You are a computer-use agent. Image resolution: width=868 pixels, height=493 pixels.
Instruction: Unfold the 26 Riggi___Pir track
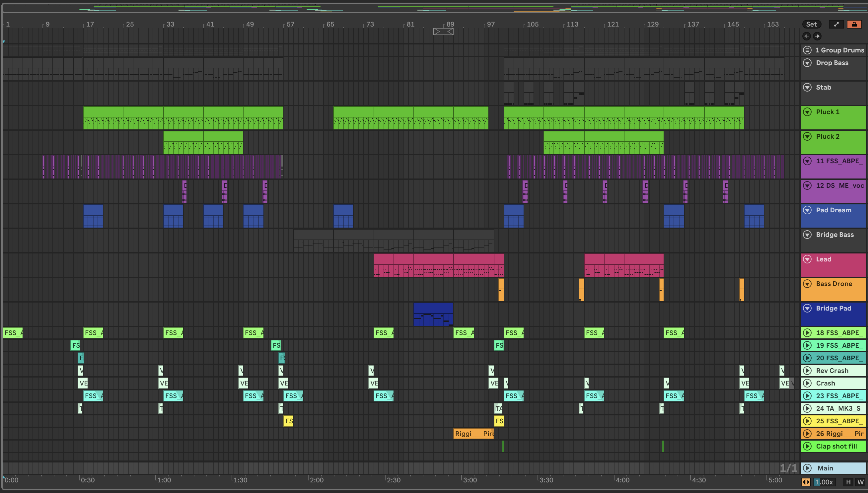pos(807,433)
